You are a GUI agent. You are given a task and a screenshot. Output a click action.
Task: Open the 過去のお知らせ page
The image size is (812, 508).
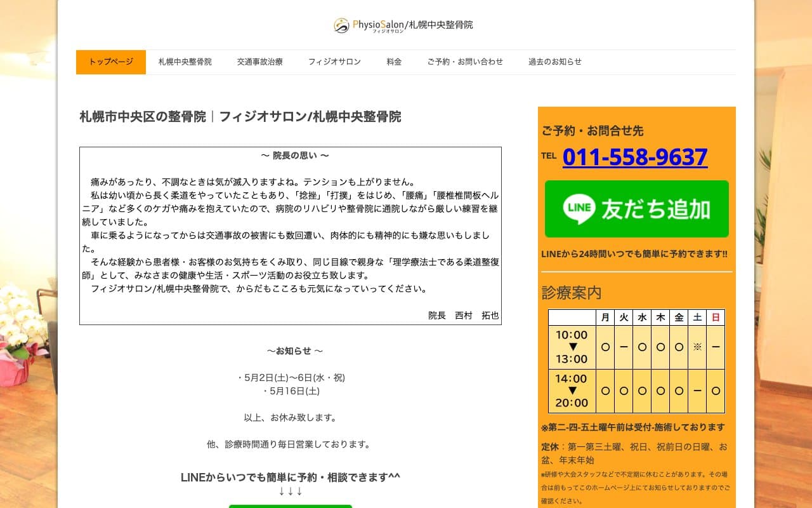[x=554, y=62]
